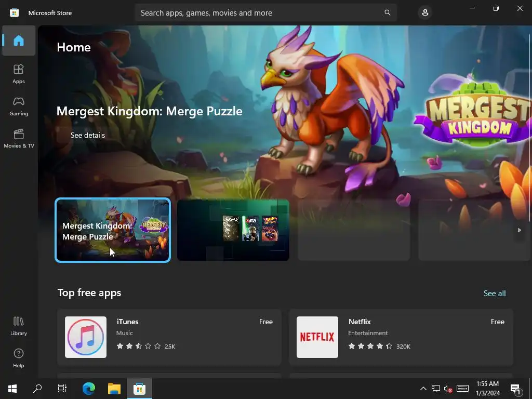Open the Help page
The image size is (532, 399).
pyautogui.click(x=19, y=358)
